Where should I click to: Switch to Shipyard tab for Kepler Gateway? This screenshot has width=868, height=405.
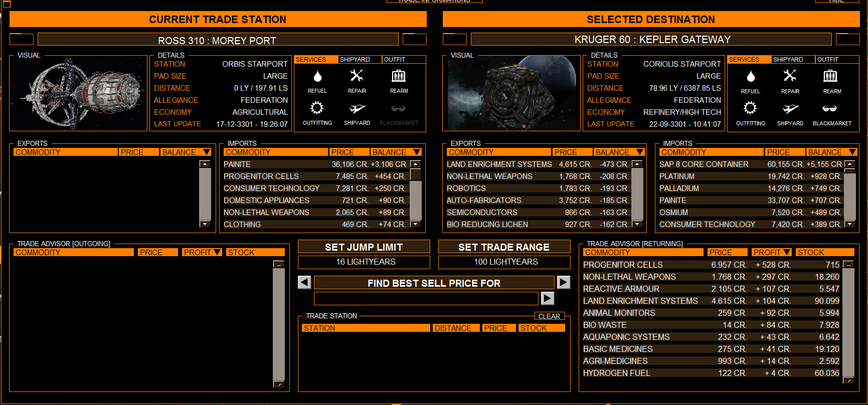(793, 59)
